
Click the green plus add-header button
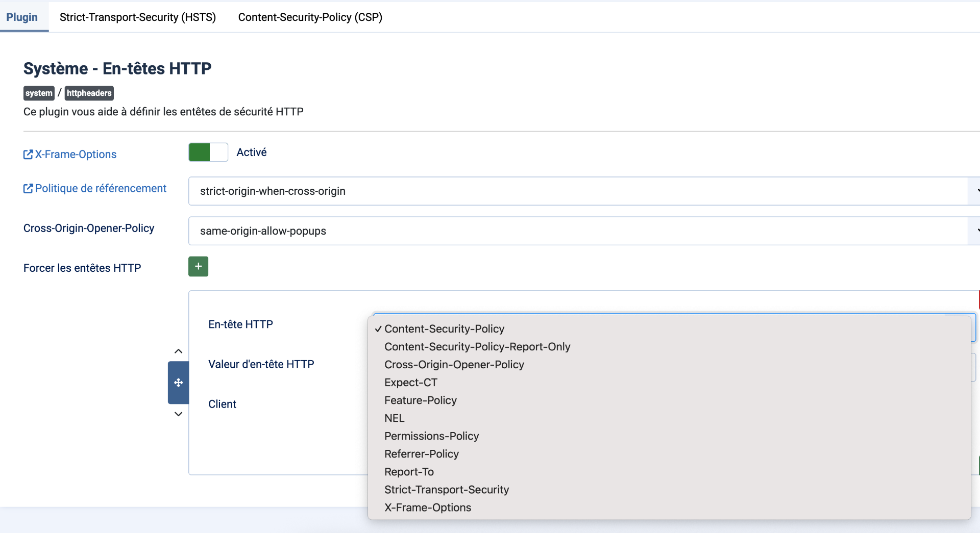[198, 266]
